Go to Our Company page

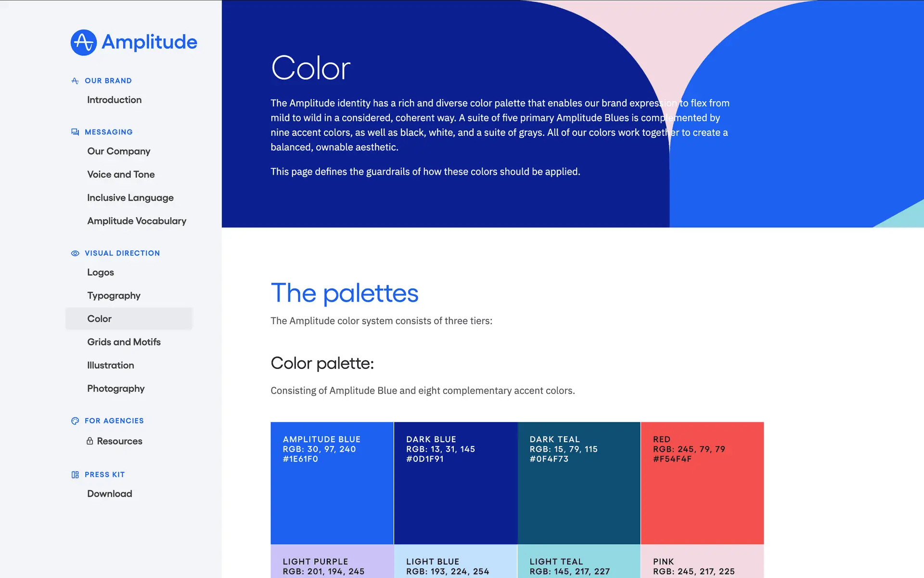pyautogui.click(x=118, y=151)
